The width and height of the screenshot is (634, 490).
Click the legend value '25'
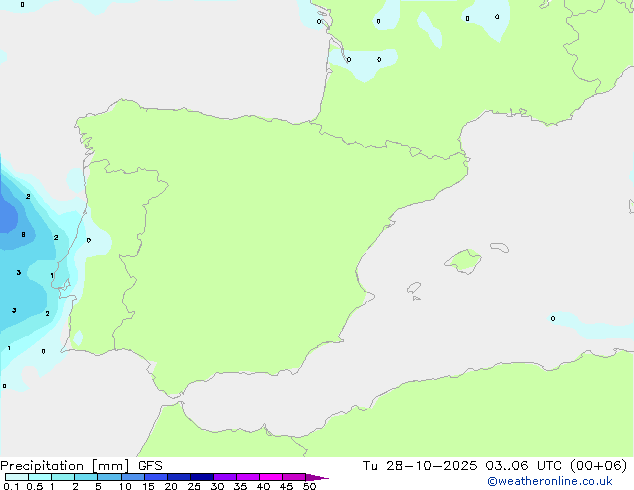click(194, 486)
